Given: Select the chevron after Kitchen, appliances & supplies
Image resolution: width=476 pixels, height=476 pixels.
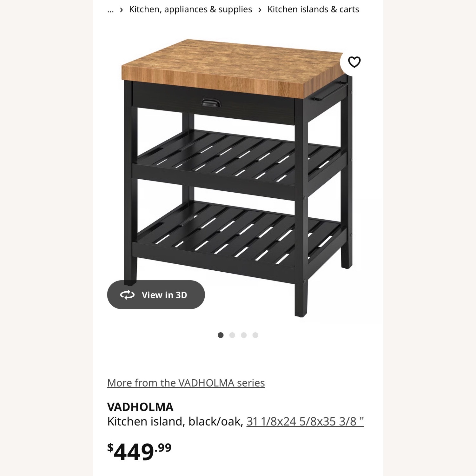Looking at the screenshot, I should coord(259,9).
